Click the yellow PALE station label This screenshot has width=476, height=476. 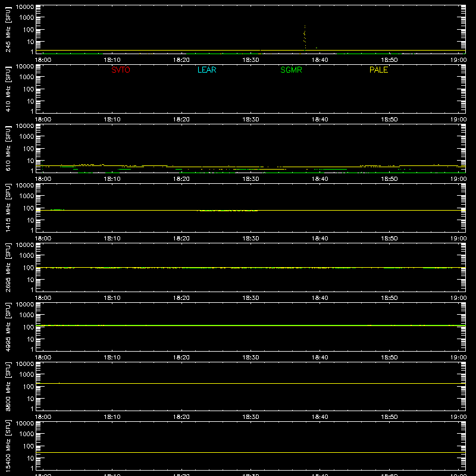(378, 70)
